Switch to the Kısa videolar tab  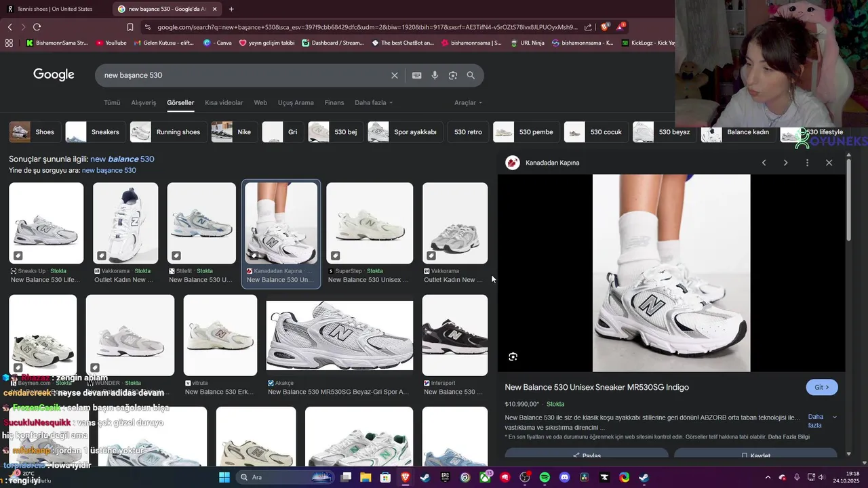pos(224,103)
